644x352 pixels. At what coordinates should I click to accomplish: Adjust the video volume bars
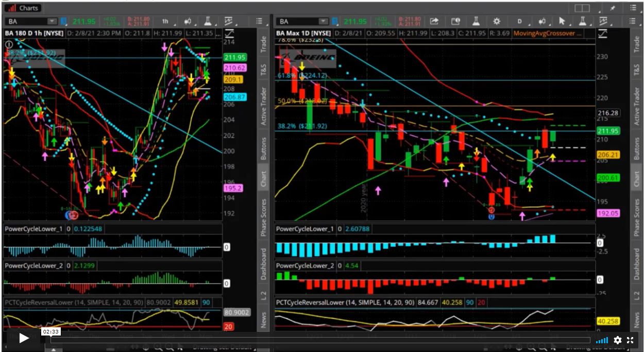pos(602,340)
